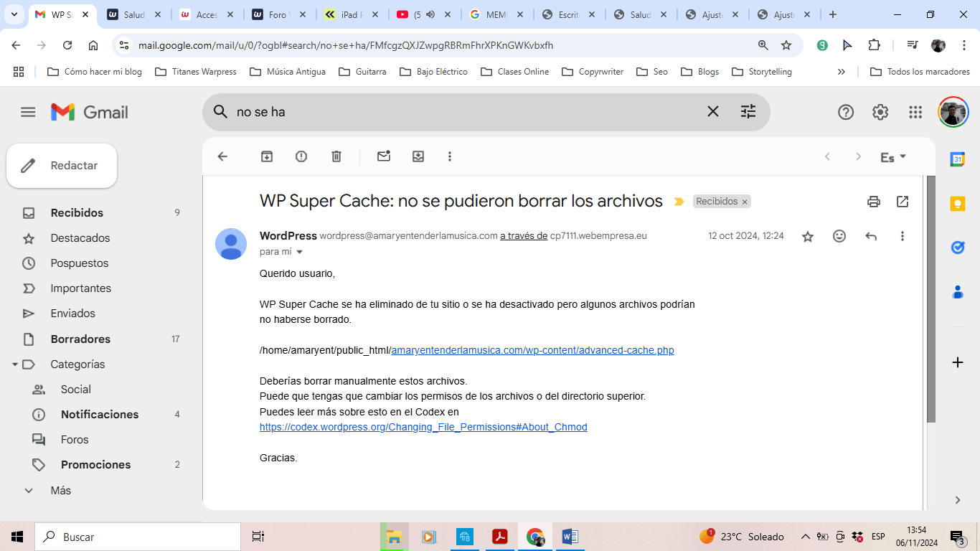Screen dimensions: 980x551
Task: Open the advanced-cache.php file link
Action: [532, 351]
